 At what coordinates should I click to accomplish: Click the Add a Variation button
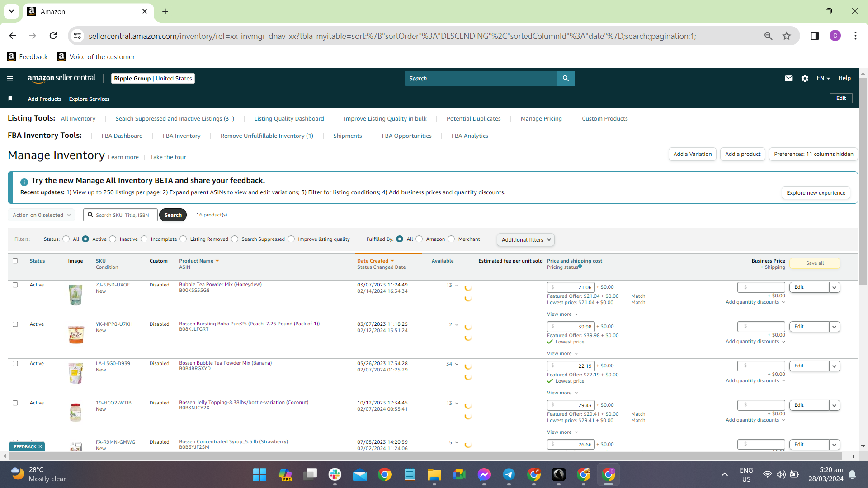coord(692,154)
